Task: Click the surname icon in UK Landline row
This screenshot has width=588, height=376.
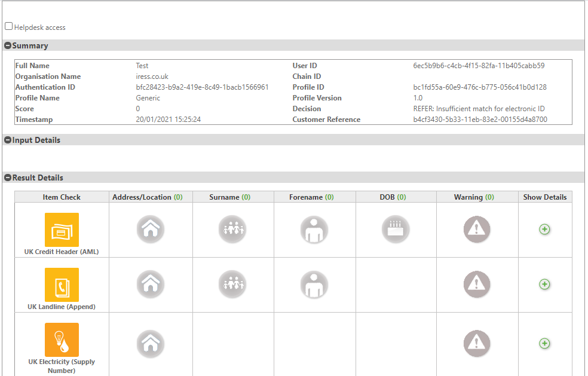Action: 232,285
